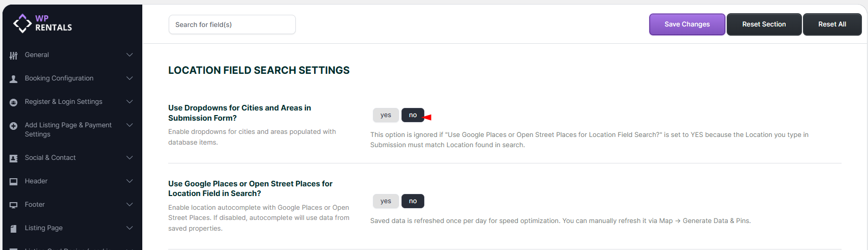This screenshot has width=868, height=250.
Task: Open the Social & Contact menu
Action: [50, 158]
